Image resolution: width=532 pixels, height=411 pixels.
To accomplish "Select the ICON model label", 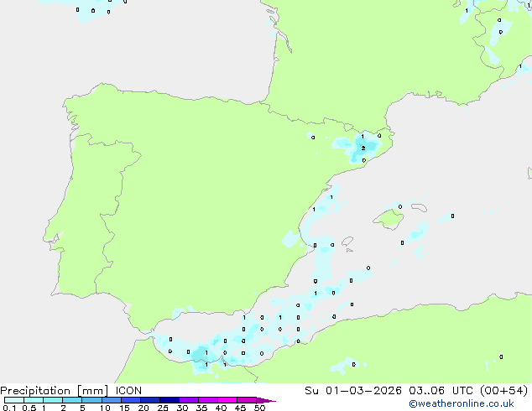I will point(128,390).
